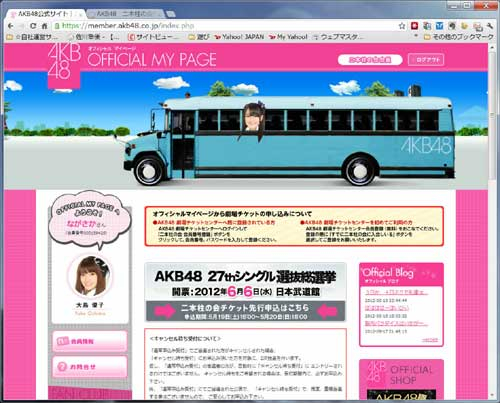Open the third Official Blog entry link
500x403 pixels.
[396, 323]
